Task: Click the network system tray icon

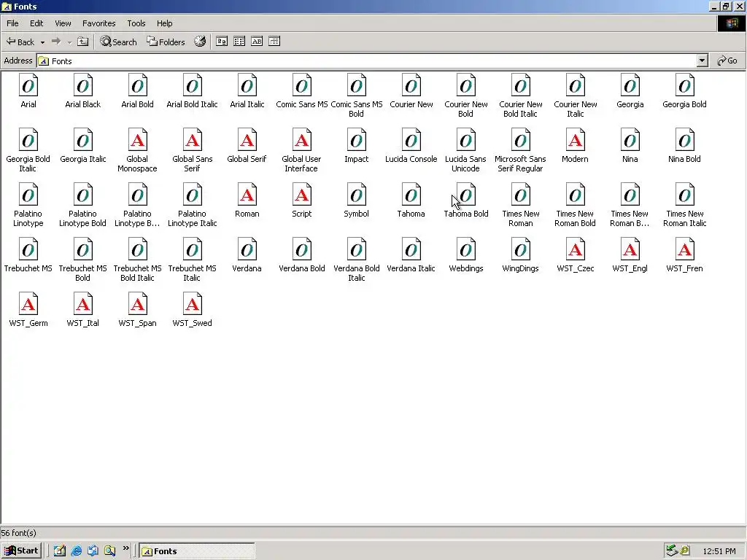Action: pos(672,551)
